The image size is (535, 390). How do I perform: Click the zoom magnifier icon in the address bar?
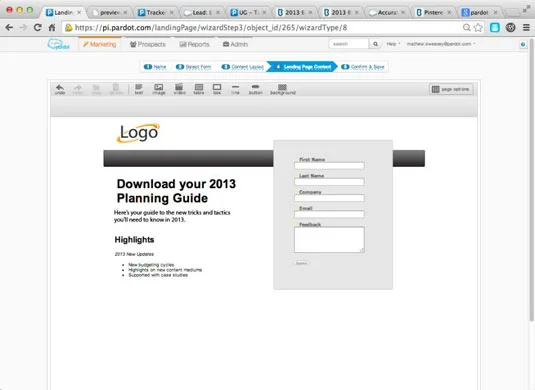[466, 28]
